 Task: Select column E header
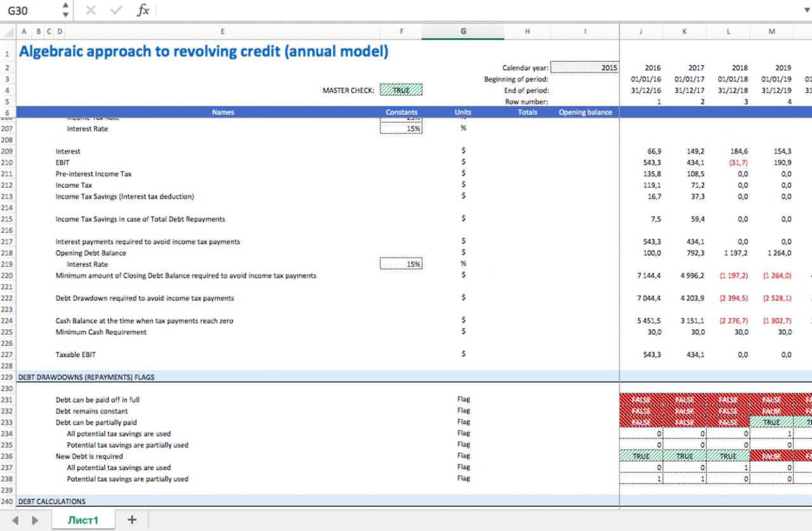click(x=222, y=31)
